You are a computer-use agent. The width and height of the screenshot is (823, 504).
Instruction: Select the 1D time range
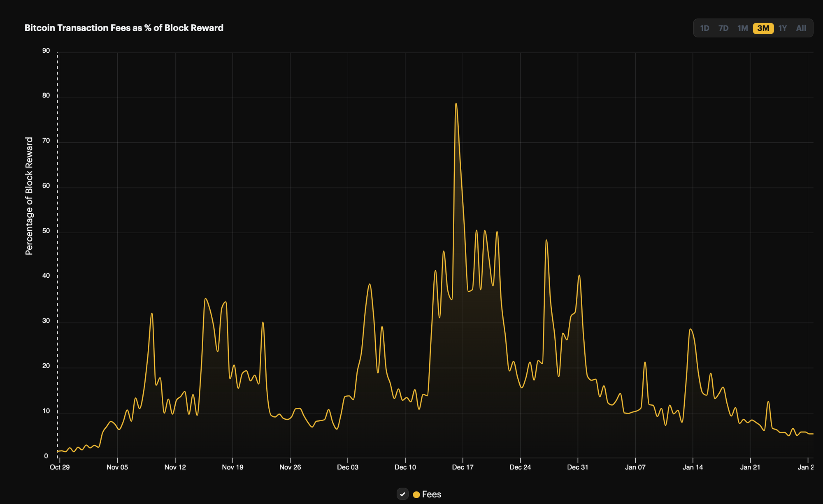click(704, 28)
